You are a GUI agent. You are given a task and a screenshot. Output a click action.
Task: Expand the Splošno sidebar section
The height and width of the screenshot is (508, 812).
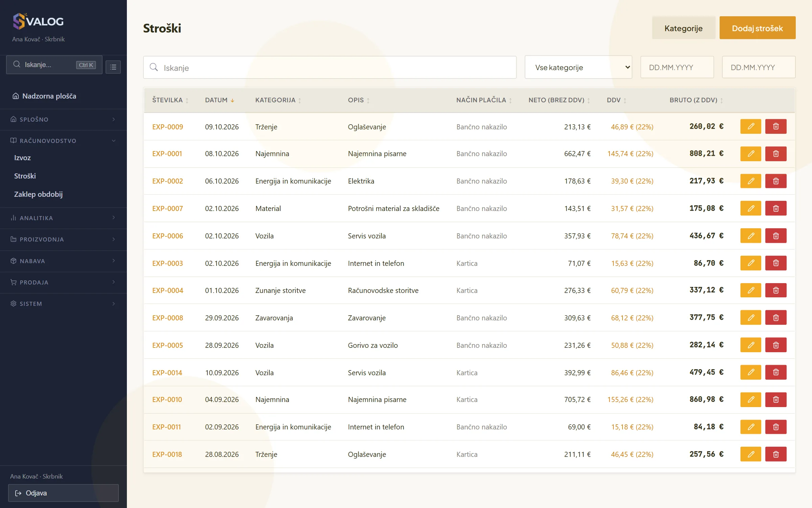click(63, 119)
